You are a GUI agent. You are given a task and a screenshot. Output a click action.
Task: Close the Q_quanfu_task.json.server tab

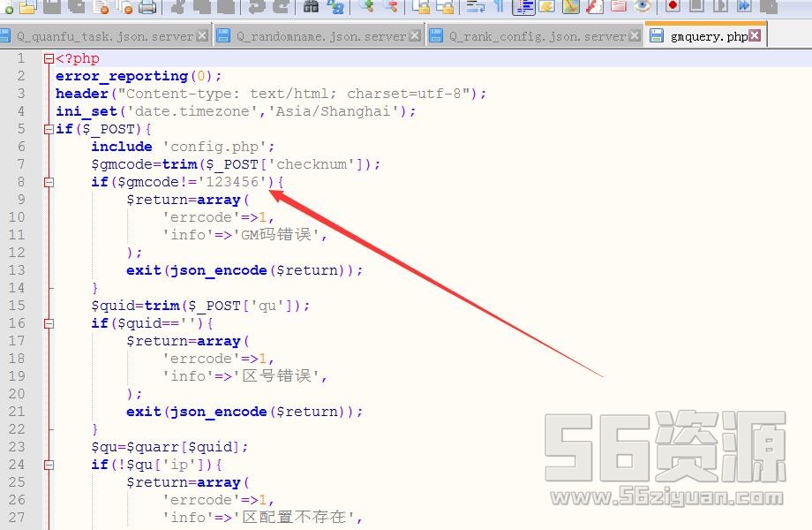coord(203,36)
